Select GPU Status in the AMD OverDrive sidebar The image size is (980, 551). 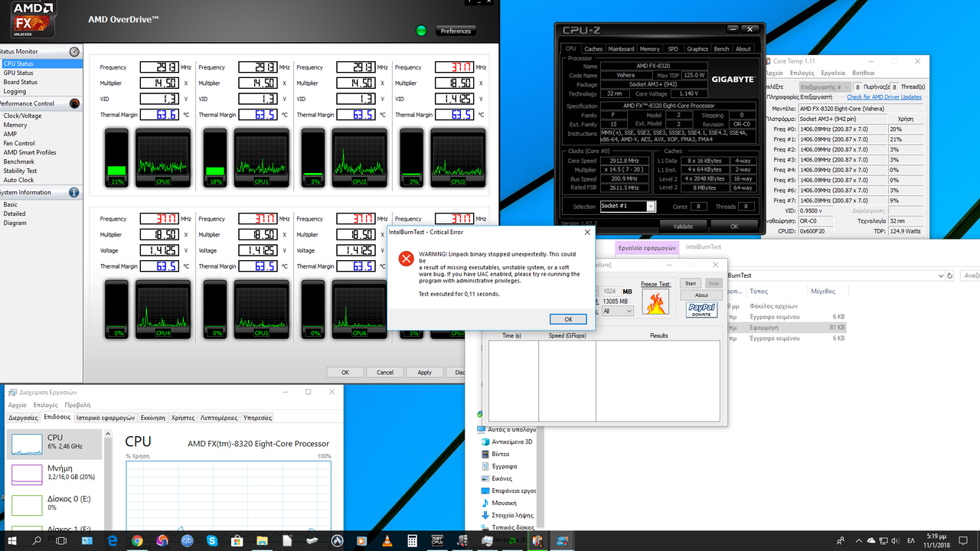[x=18, y=73]
